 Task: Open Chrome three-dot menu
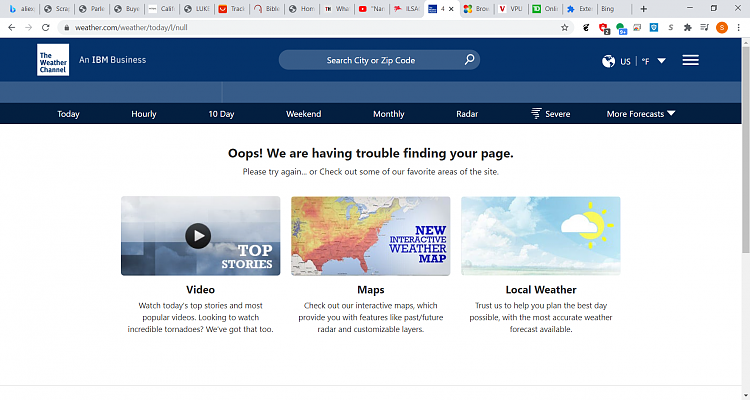(x=739, y=28)
